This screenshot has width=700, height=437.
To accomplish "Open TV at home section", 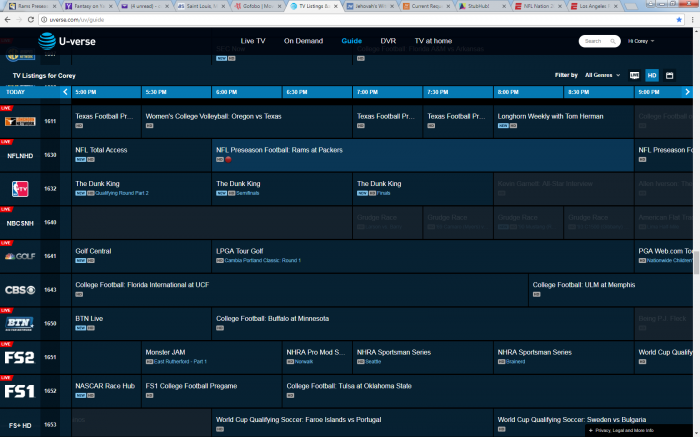I will click(433, 41).
